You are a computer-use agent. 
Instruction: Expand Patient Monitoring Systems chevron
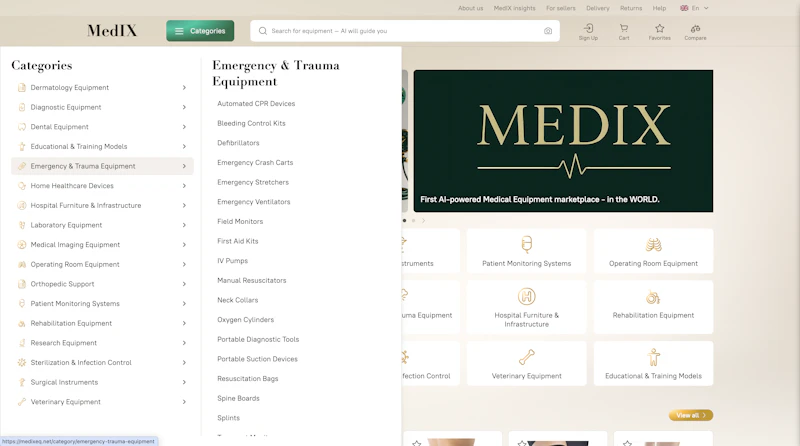point(184,304)
